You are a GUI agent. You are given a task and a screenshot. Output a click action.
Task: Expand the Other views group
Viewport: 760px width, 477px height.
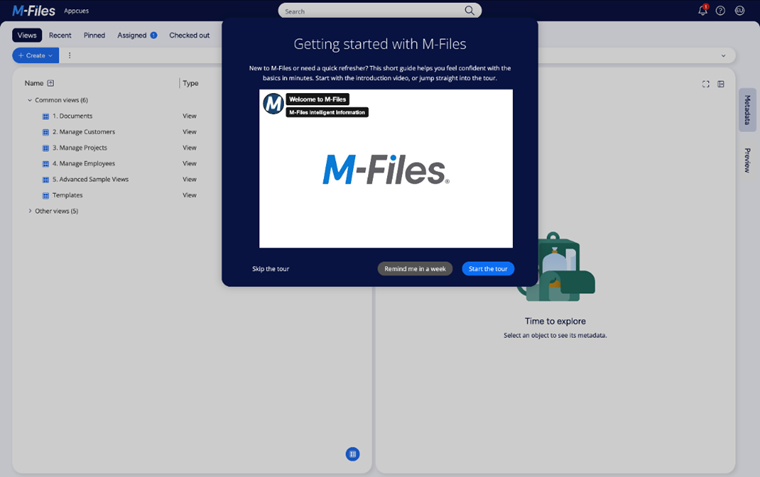30,211
